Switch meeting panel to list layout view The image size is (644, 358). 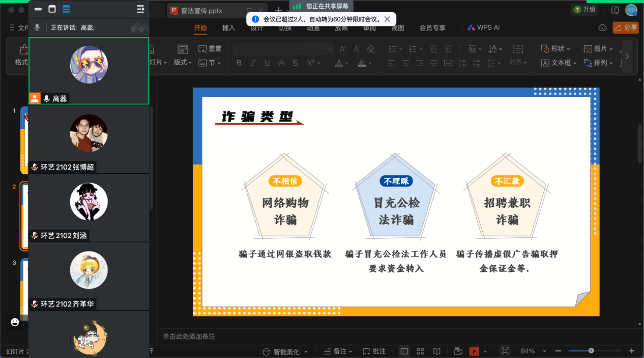point(66,9)
